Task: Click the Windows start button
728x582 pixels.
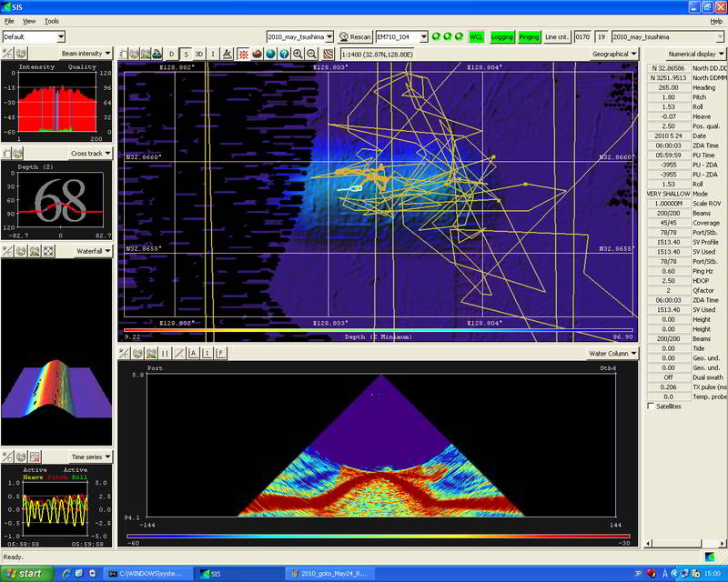Action: [x=25, y=574]
